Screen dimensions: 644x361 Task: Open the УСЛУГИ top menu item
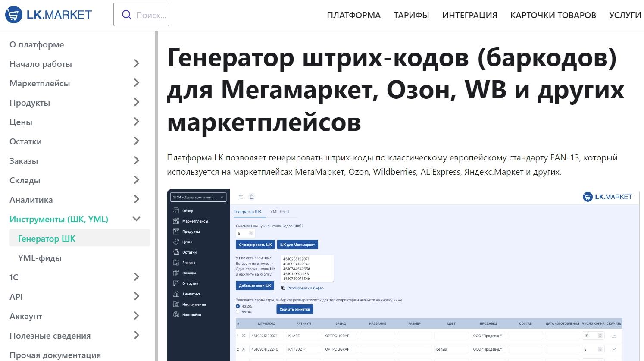(625, 15)
